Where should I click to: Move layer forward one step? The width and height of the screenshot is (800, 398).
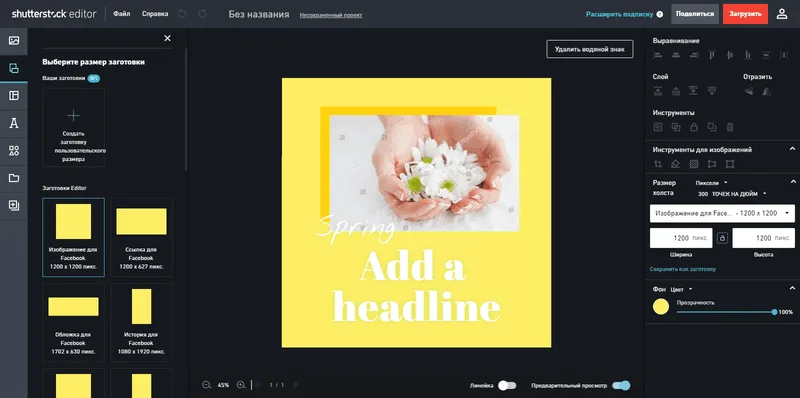click(x=676, y=91)
